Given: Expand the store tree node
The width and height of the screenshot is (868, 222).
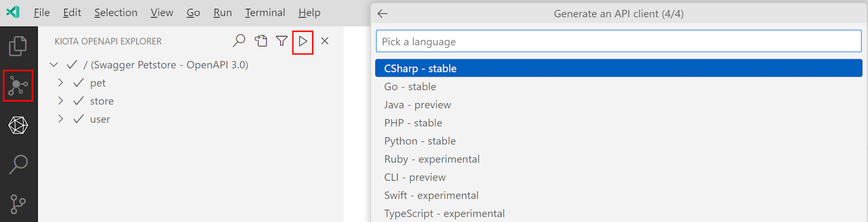Looking at the screenshot, I should [60, 101].
